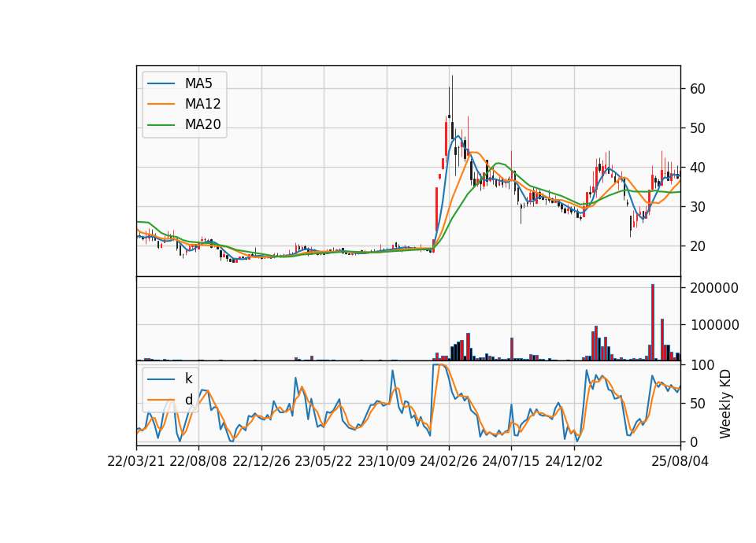Click the MA5 legend label
This screenshot has width=756, height=543.
click(x=198, y=83)
